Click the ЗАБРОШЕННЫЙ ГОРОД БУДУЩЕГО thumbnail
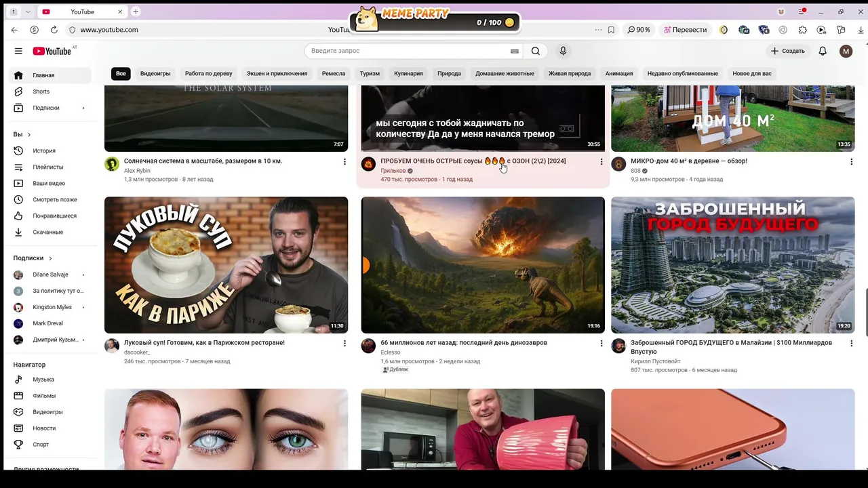Viewport: 868px width, 488px height. pos(732,265)
